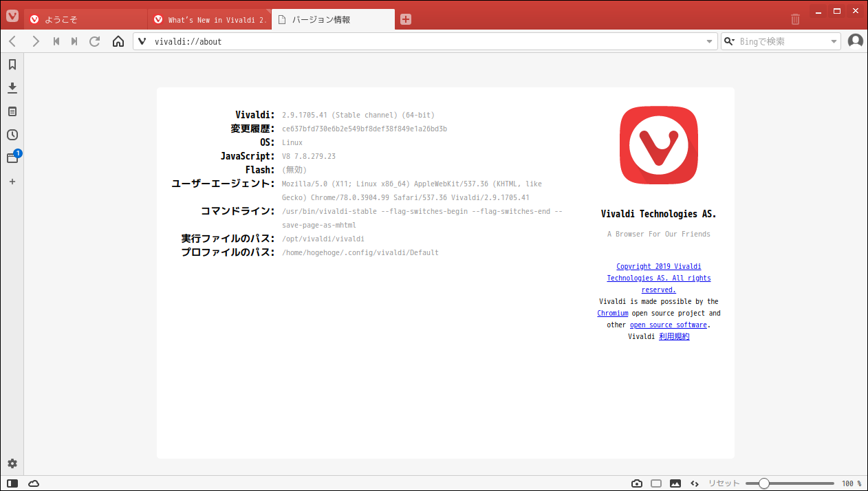Click the revision hash ce637bfd text
868x491 pixels.
coord(365,129)
